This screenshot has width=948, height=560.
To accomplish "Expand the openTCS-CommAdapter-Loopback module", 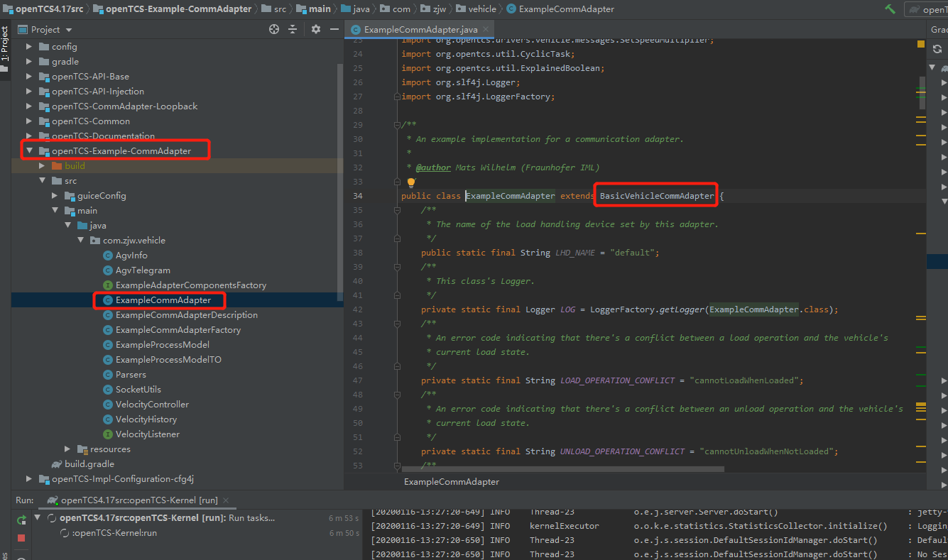I will [29, 106].
